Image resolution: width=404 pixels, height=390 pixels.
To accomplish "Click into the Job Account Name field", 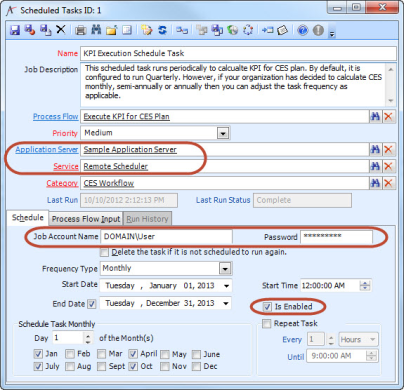I will pos(166,237).
